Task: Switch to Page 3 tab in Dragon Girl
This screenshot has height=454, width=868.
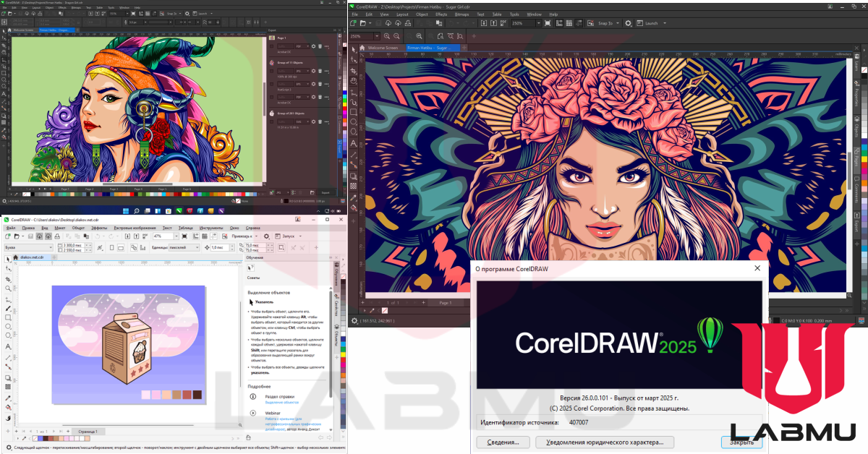Action: tap(114, 189)
